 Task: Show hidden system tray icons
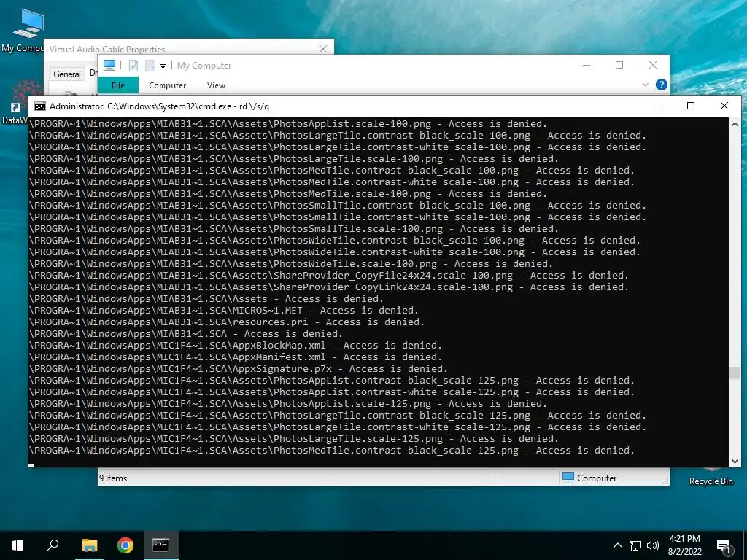(x=617, y=545)
